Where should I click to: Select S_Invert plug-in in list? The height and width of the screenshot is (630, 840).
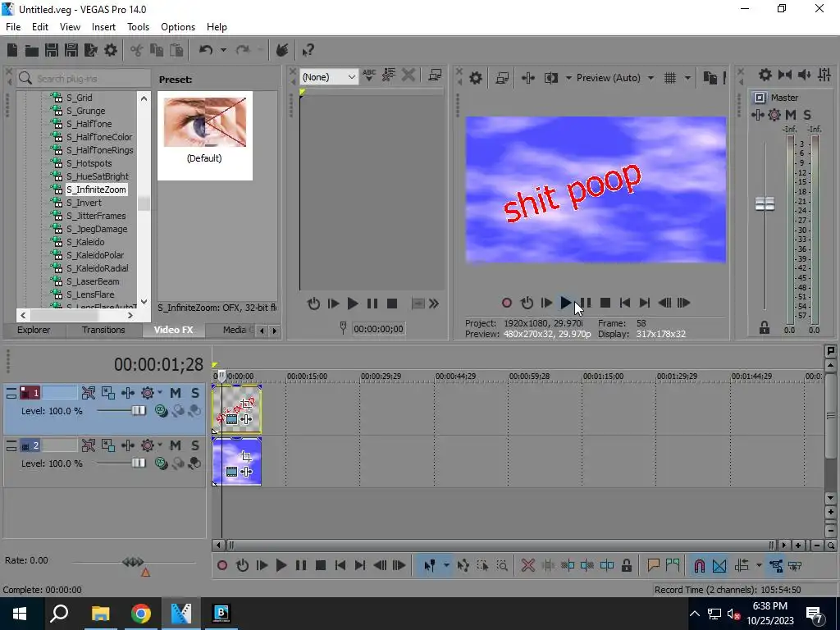pos(84,203)
